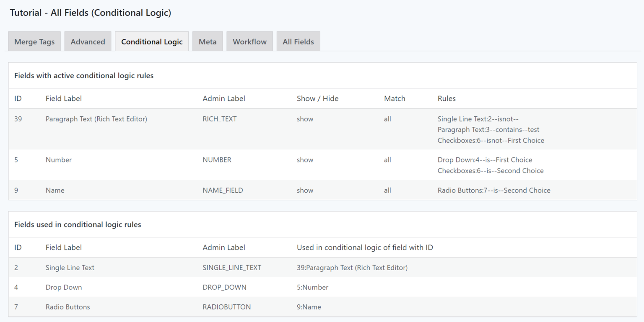Click the Drop Down field label
The height and width of the screenshot is (322, 644).
(x=64, y=287)
